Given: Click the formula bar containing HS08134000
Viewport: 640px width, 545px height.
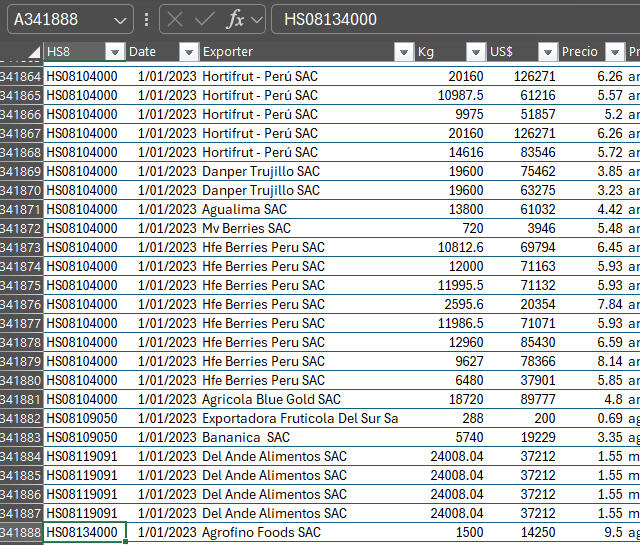Looking at the screenshot, I should tap(456, 19).
